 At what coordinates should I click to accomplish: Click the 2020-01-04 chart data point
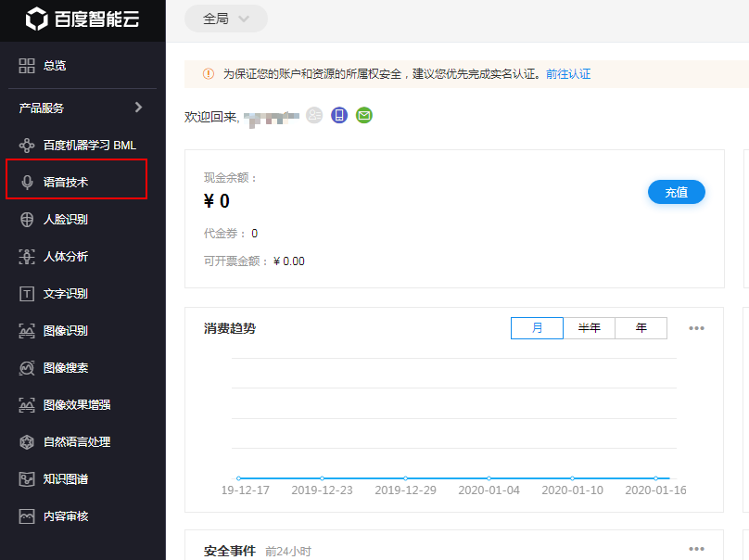(x=489, y=478)
